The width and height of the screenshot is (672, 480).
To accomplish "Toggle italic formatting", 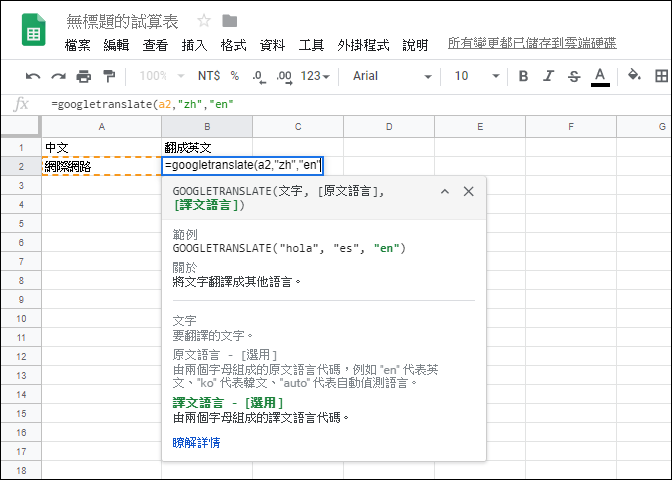I will [548, 76].
